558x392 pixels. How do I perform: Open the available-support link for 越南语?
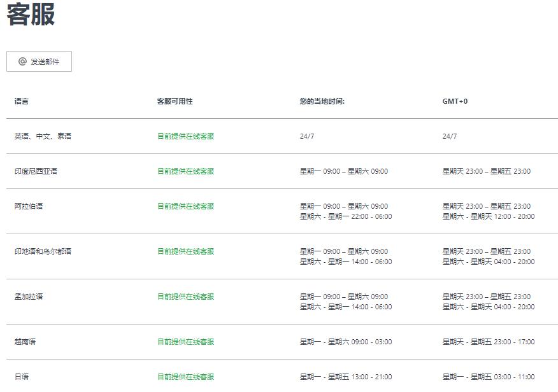186,342
